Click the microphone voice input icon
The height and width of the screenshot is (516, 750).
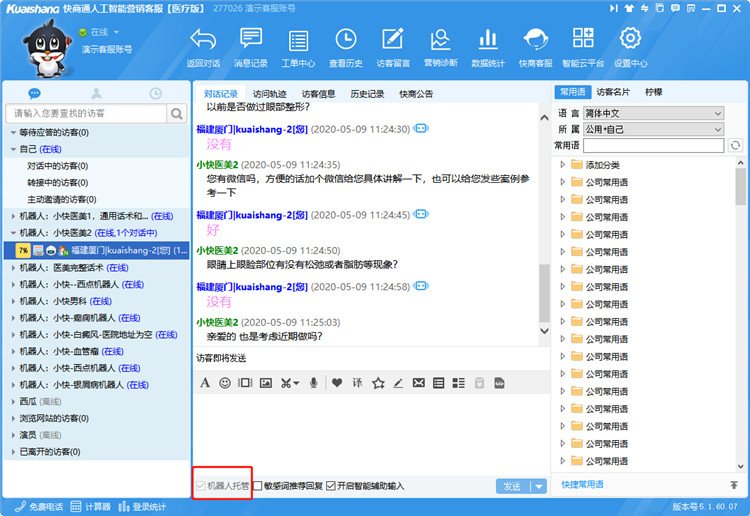pos(313,383)
